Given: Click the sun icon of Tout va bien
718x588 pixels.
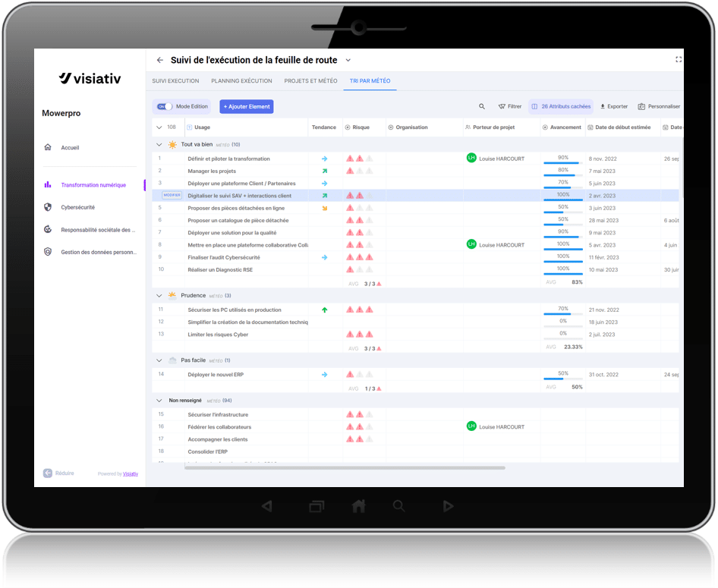Looking at the screenshot, I should (172, 145).
